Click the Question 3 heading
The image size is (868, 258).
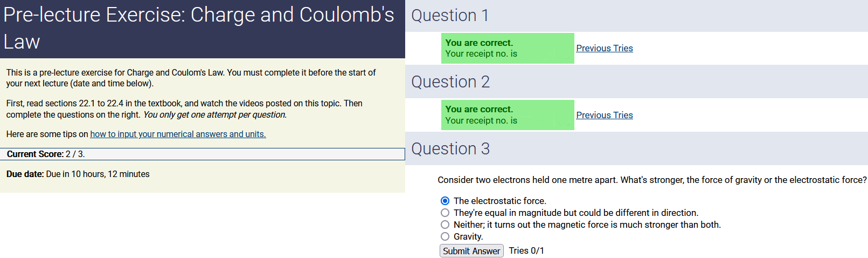pyautogui.click(x=450, y=149)
